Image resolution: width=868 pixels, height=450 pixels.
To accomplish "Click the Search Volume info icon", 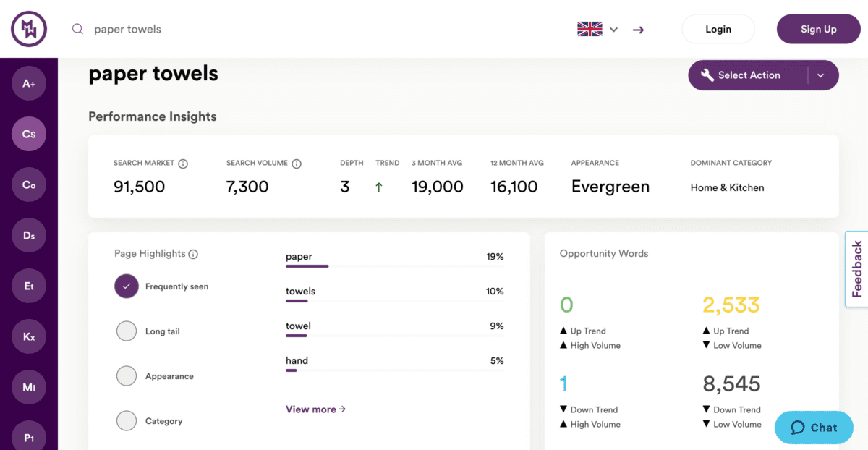I will 297,164.
